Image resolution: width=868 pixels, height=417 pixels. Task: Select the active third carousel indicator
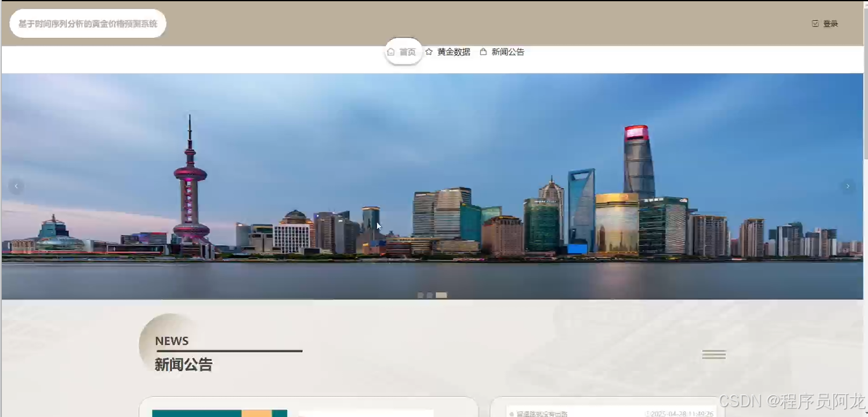coord(441,295)
